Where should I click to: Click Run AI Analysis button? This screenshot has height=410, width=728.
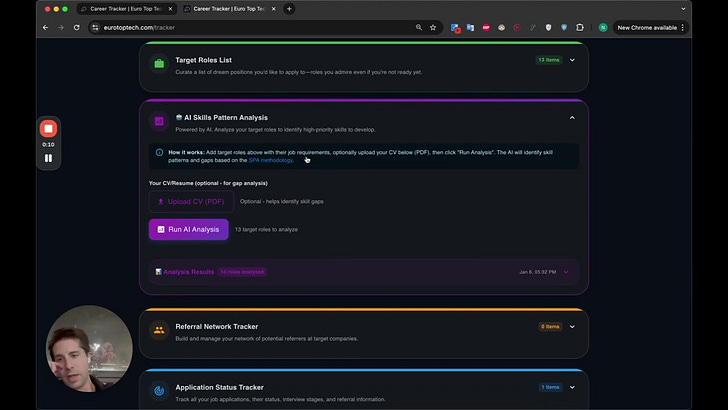[x=188, y=229]
